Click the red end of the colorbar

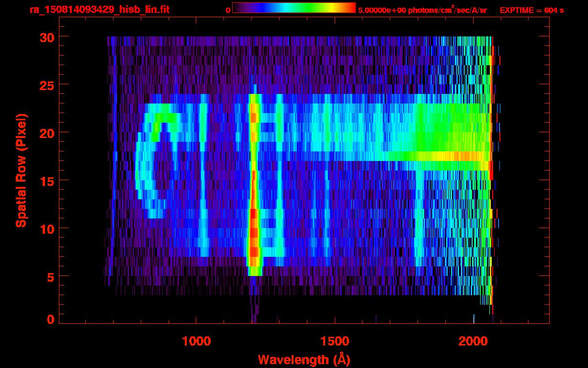pyautogui.click(x=350, y=8)
